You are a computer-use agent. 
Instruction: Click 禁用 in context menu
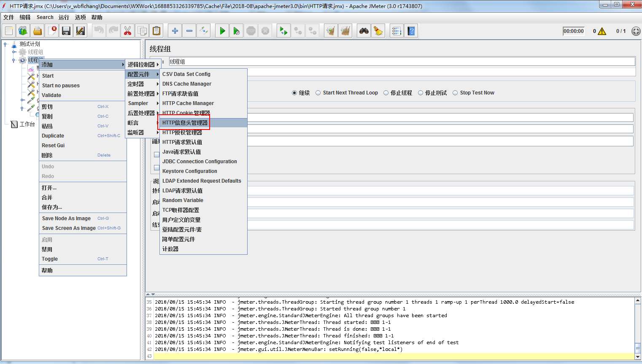point(83,249)
